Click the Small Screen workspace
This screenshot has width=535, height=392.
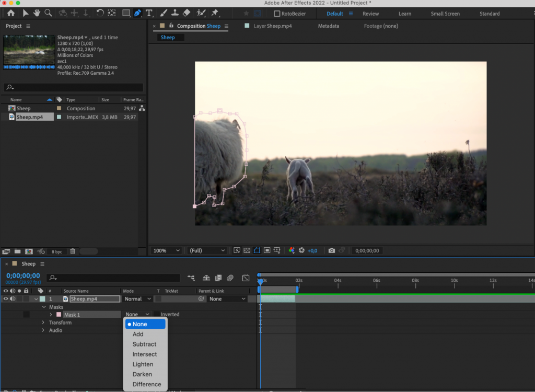pos(445,14)
